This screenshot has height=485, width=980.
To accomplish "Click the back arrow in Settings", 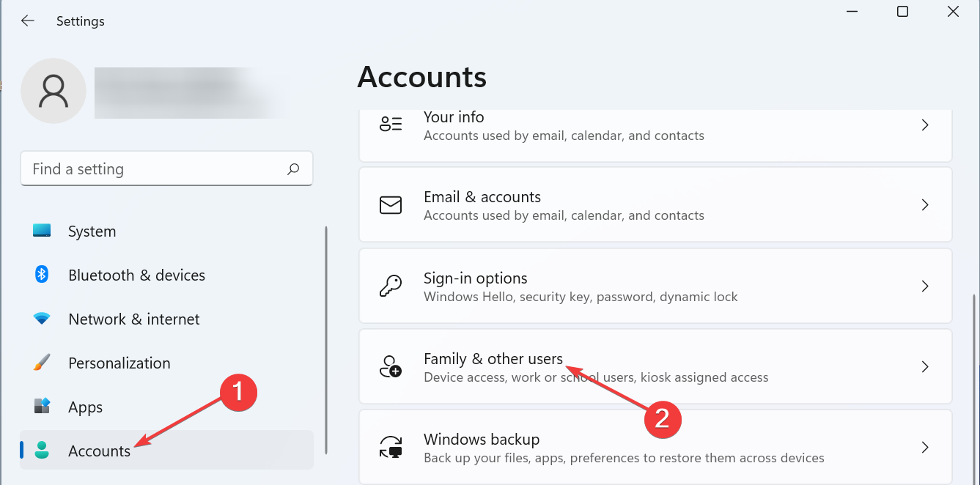I will coord(28,21).
